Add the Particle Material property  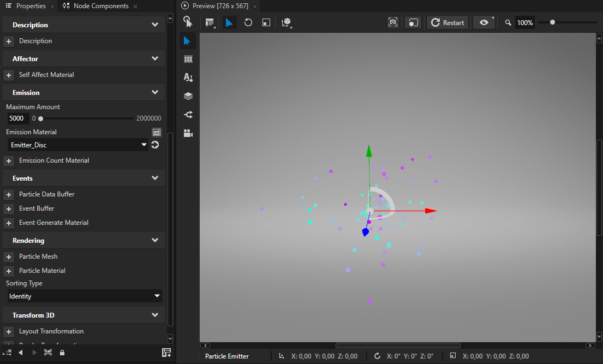9,271
